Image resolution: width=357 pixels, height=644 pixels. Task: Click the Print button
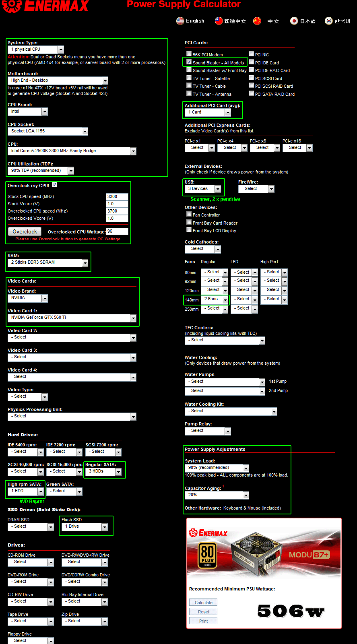[203, 621]
